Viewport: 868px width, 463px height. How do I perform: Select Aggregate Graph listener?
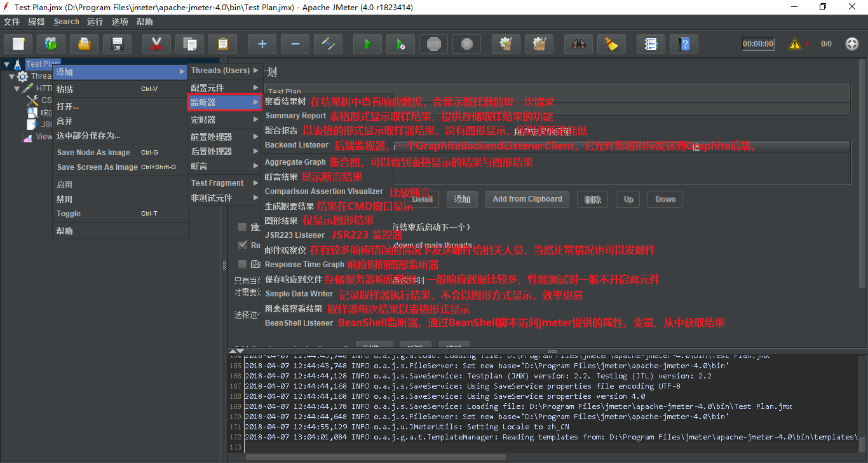(x=295, y=162)
